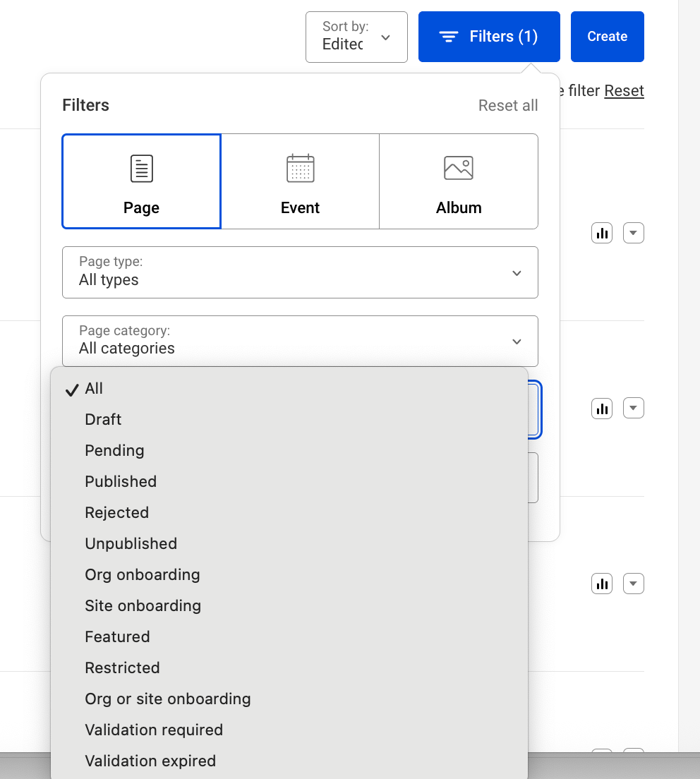This screenshot has width=700, height=779.
Task: Select the Page content type icon
Action: (142, 169)
